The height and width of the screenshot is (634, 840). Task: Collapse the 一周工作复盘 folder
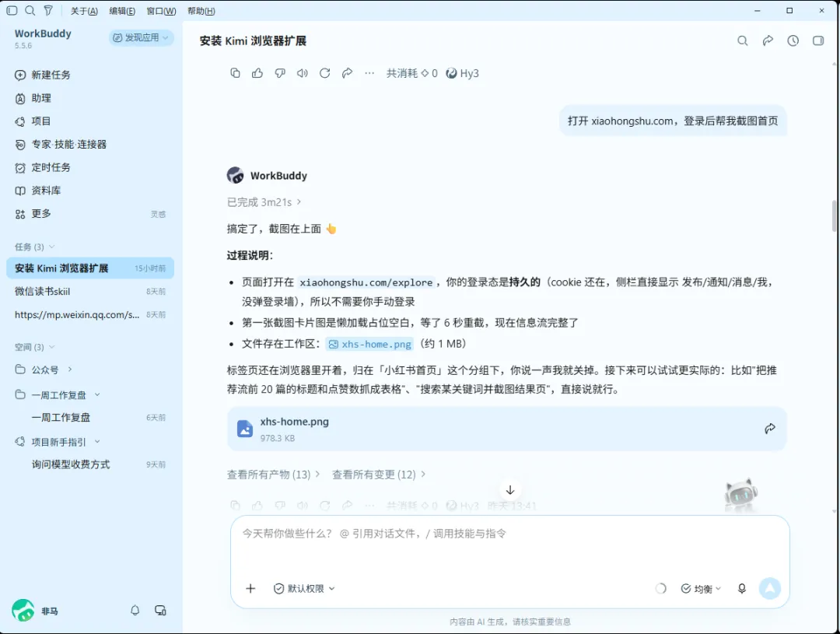tap(97, 395)
